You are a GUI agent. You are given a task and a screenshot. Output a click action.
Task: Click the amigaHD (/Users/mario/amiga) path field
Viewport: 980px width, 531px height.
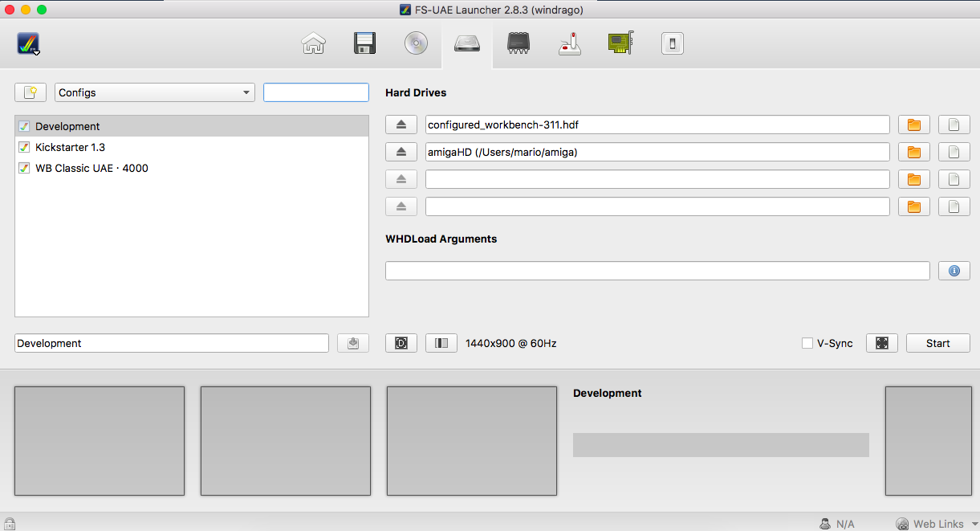click(657, 152)
